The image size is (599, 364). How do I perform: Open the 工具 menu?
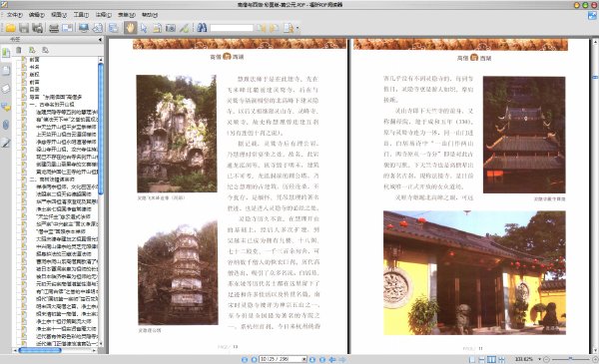(81, 15)
